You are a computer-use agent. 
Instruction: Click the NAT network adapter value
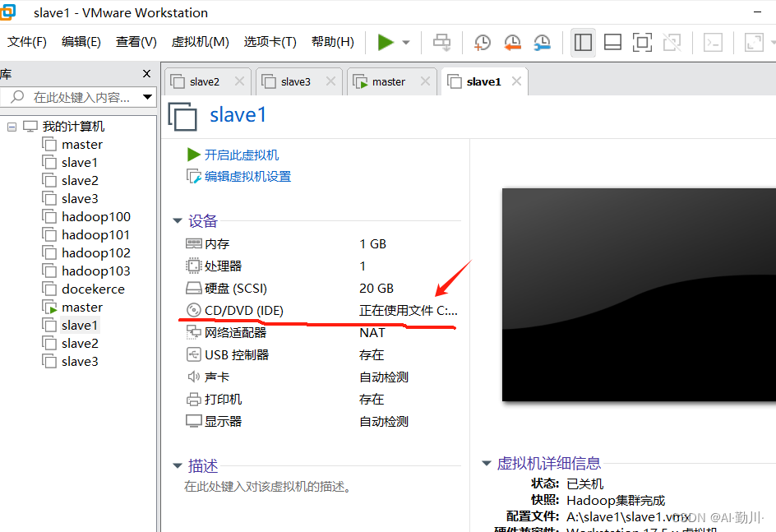pyautogui.click(x=372, y=332)
